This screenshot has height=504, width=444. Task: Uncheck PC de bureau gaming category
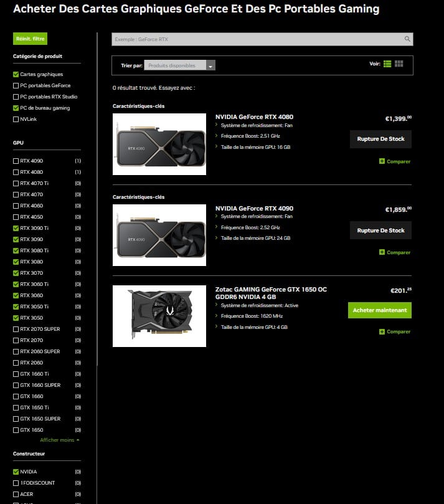coord(16,108)
